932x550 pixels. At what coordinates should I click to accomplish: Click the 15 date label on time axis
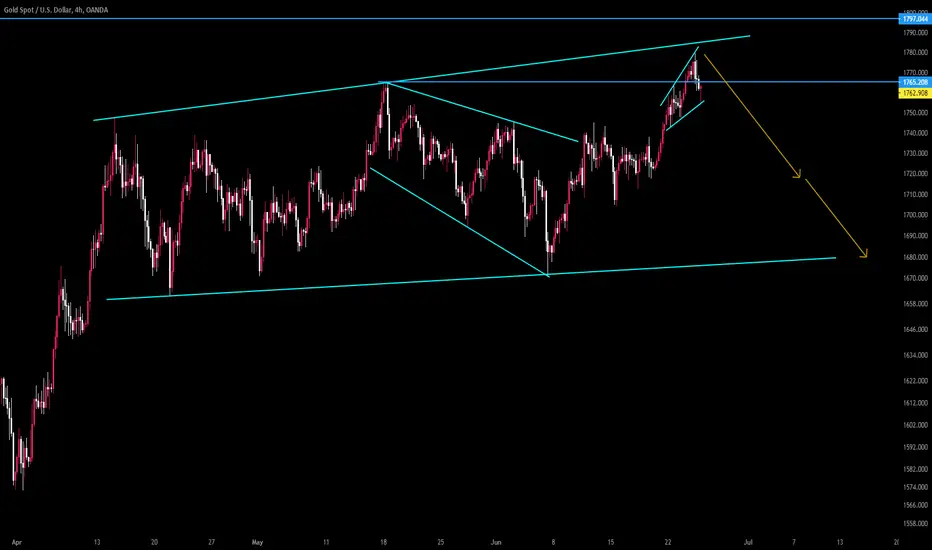[x=610, y=542]
